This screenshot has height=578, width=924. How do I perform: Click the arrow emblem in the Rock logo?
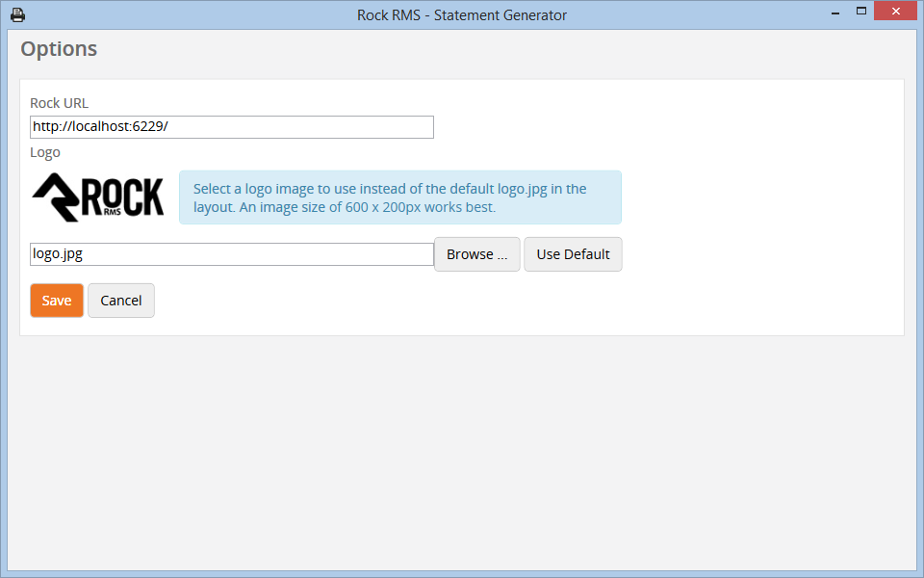point(55,198)
